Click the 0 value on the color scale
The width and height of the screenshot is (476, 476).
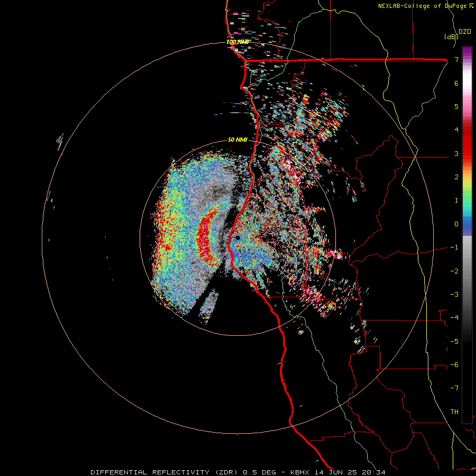coord(456,224)
